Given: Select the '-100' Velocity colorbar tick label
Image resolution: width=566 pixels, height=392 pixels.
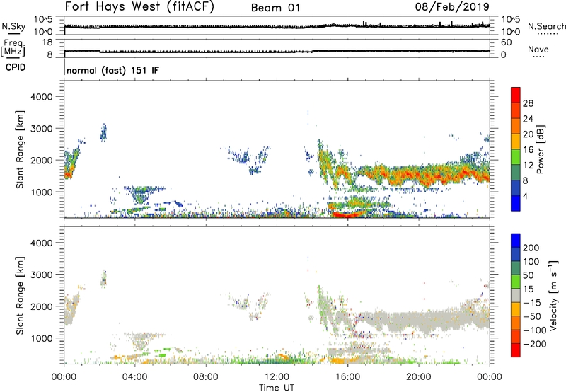Looking at the screenshot, I should pos(534,330).
